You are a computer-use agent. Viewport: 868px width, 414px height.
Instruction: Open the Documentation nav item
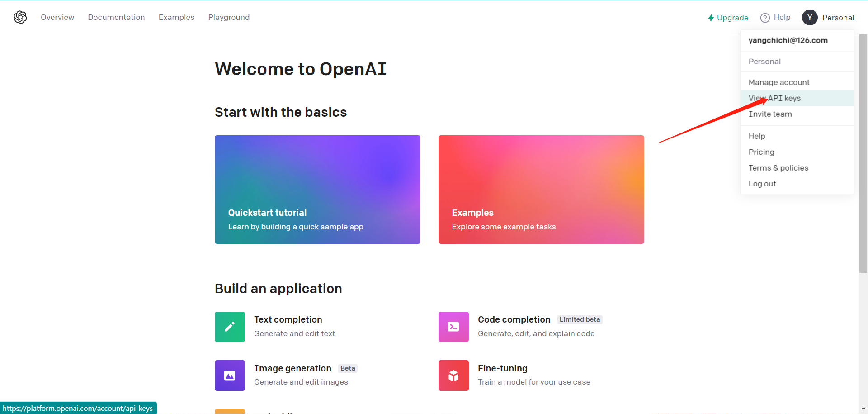116,17
